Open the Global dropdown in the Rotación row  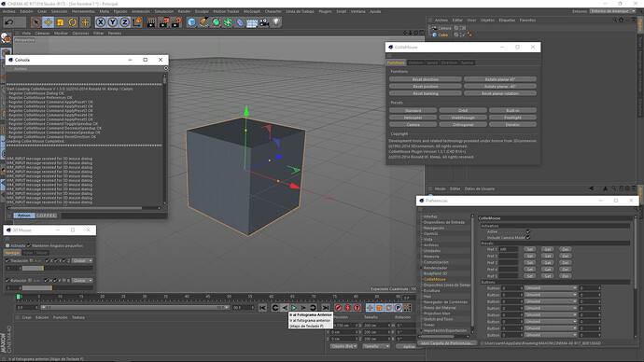point(82,280)
